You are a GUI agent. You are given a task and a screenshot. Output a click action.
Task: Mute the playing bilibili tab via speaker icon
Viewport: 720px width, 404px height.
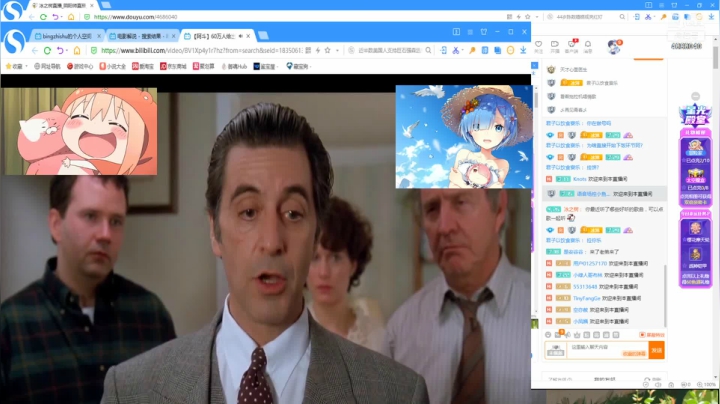pyautogui.click(x=241, y=36)
